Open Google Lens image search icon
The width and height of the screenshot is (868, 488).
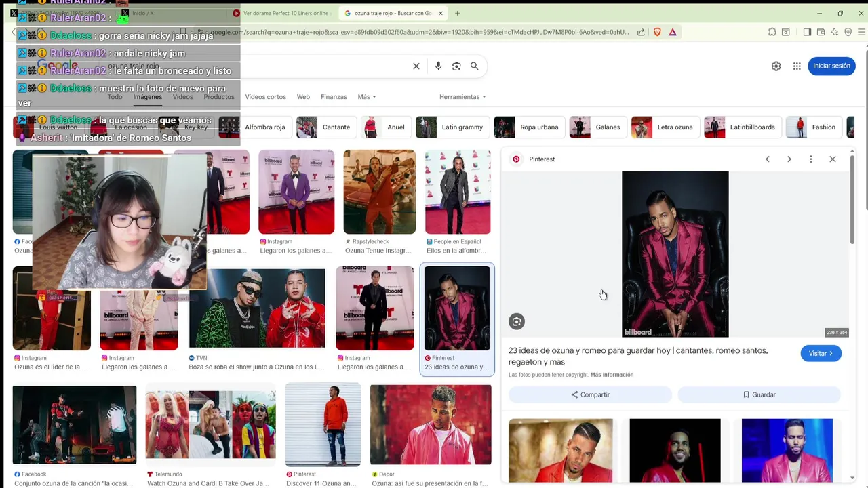click(456, 66)
